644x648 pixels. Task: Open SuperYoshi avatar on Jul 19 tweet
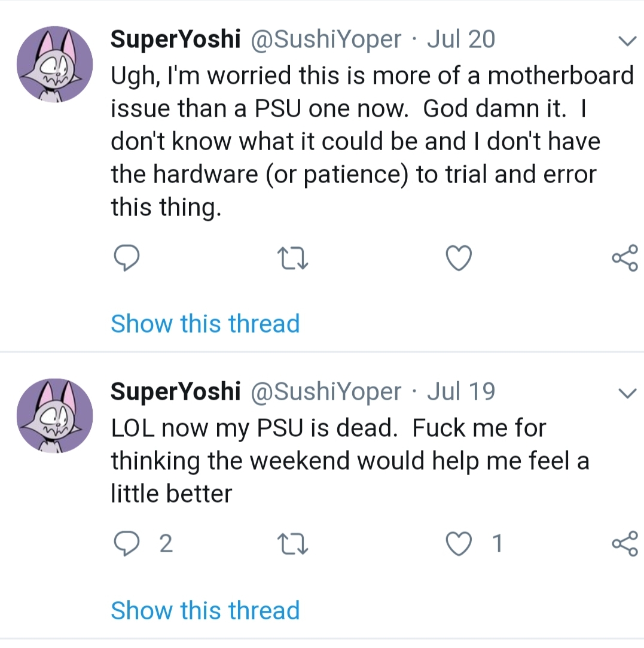point(55,416)
